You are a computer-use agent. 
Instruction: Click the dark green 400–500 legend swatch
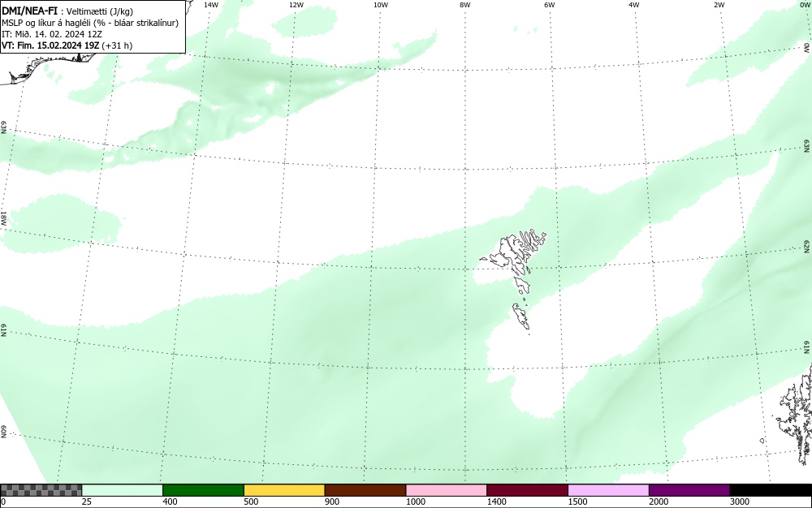pos(203,490)
